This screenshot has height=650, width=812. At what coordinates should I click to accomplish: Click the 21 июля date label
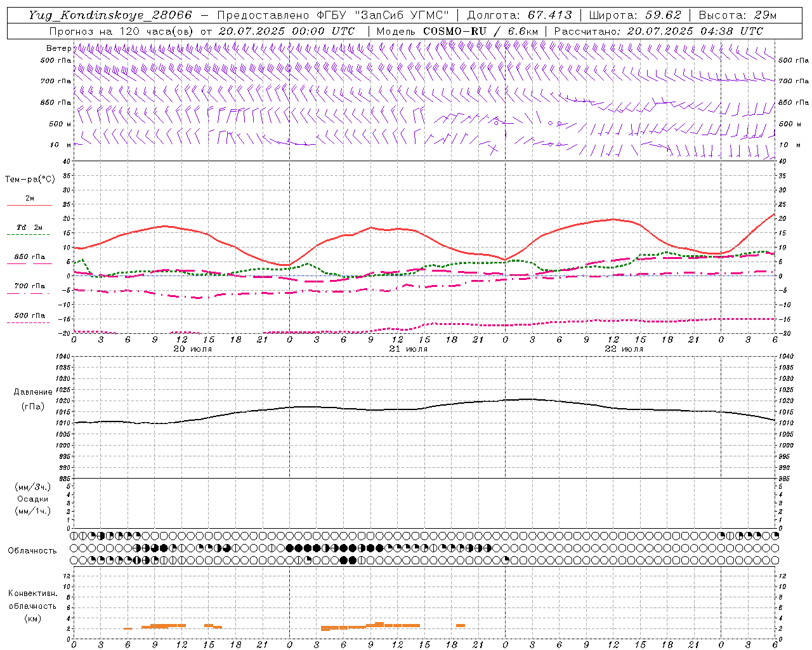[x=408, y=349]
